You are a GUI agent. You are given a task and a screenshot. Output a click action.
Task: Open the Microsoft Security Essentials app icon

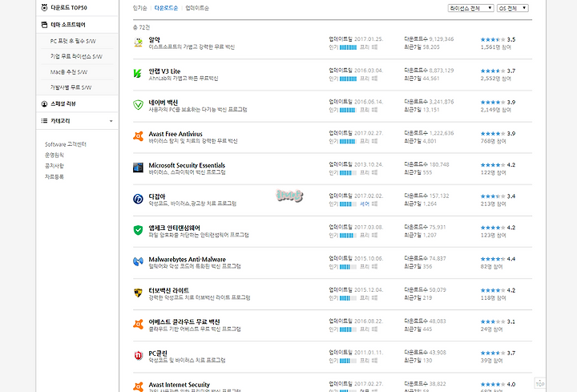(x=138, y=168)
